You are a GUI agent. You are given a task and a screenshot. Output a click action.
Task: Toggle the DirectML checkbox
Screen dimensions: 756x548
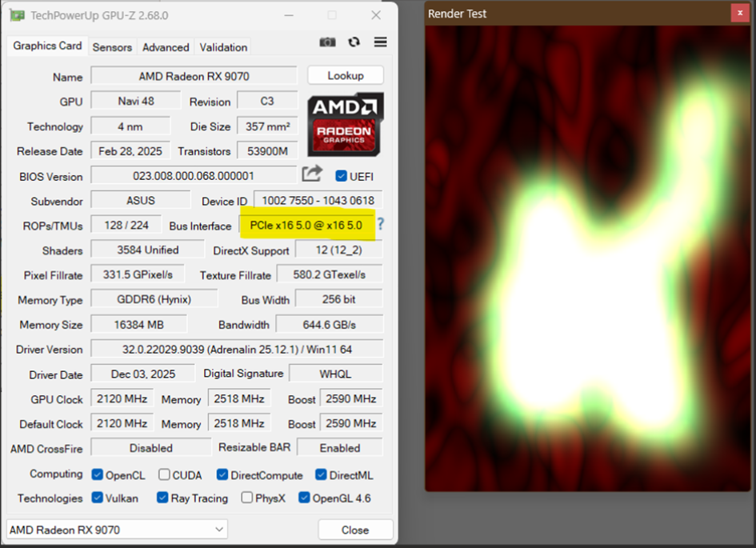321,474
